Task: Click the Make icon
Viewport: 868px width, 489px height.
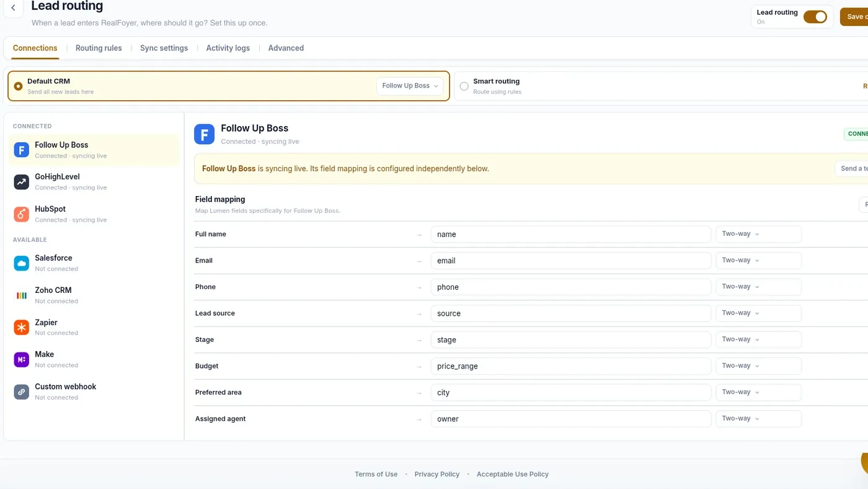Action: pyautogui.click(x=22, y=359)
